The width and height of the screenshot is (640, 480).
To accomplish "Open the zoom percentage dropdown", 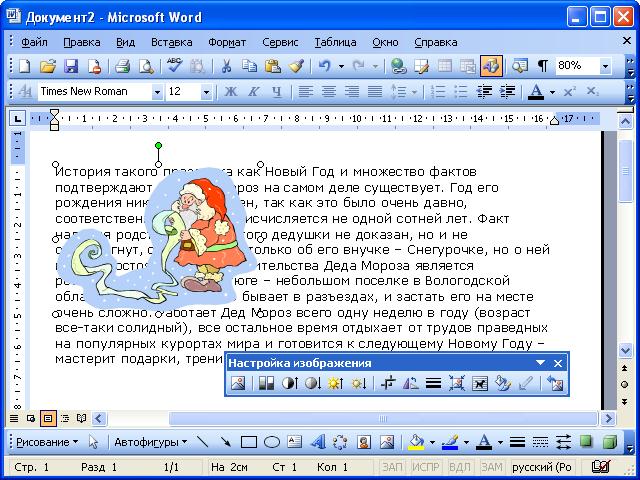I will click(605, 66).
